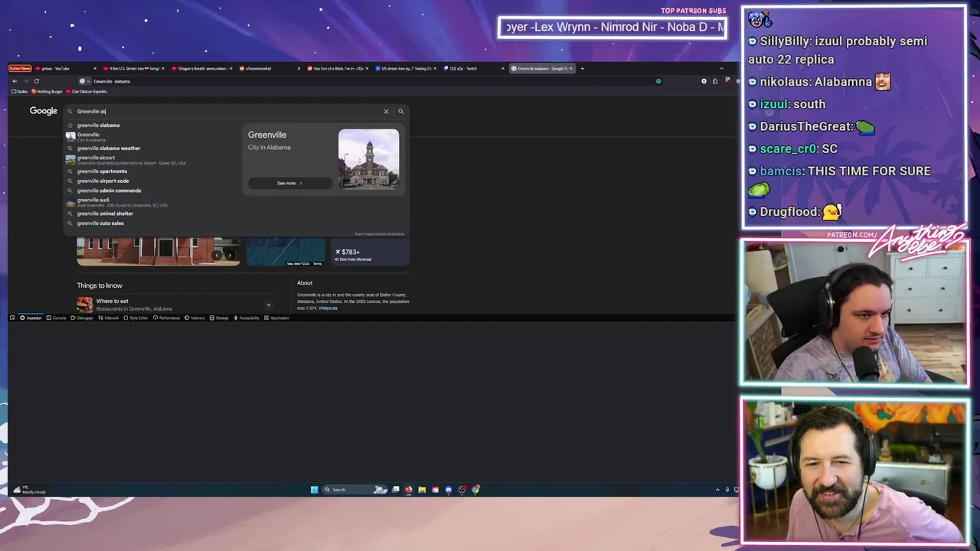Reload the page with the refresh icon
The height and width of the screenshot is (551, 980).
click(36, 81)
